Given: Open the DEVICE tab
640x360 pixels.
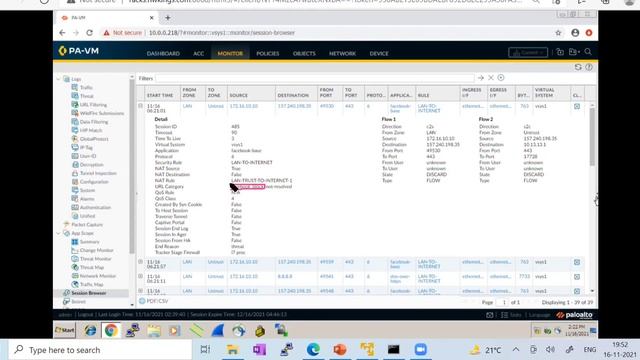Looking at the screenshot, I should [379, 53].
